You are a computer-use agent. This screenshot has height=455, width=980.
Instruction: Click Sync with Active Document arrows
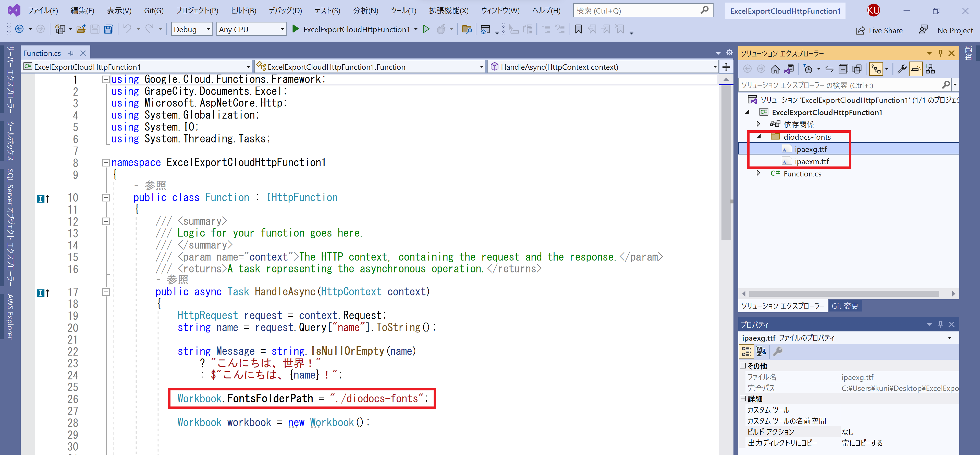(x=829, y=69)
